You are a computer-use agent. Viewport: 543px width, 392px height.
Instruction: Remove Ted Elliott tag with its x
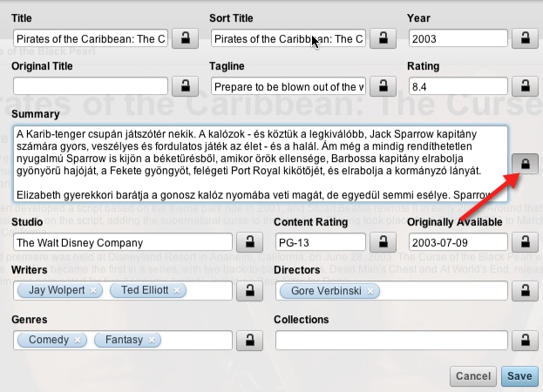point(177,291)
